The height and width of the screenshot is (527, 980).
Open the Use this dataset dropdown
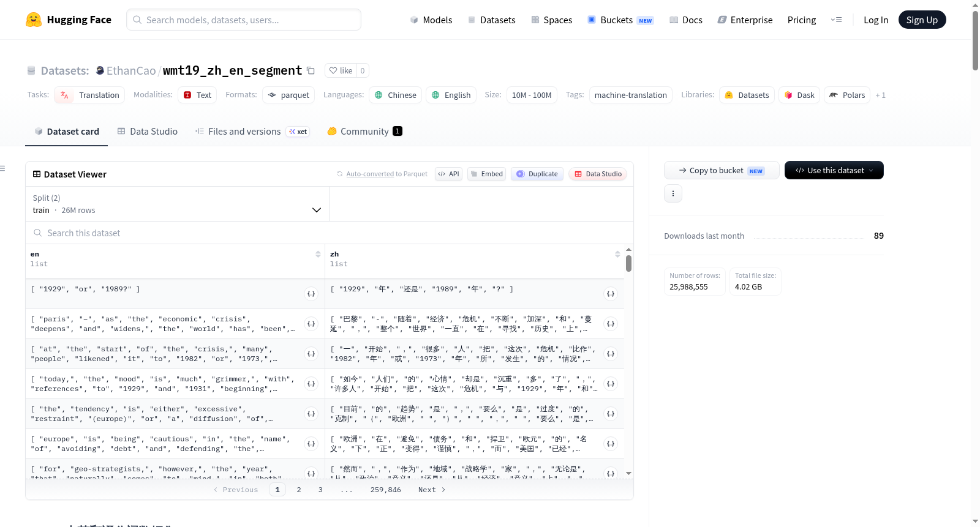(834, 170)
